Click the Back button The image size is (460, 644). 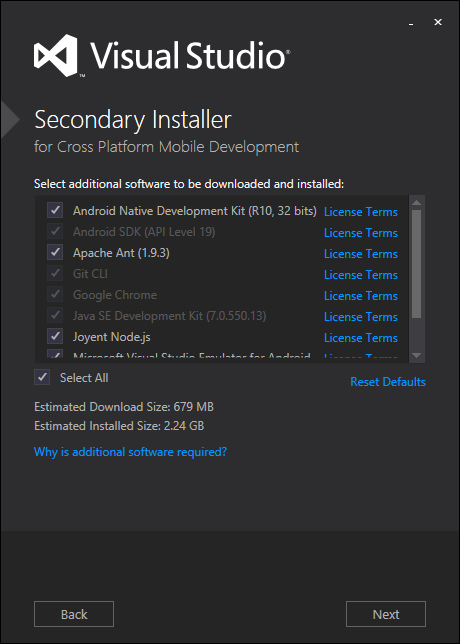74,614
